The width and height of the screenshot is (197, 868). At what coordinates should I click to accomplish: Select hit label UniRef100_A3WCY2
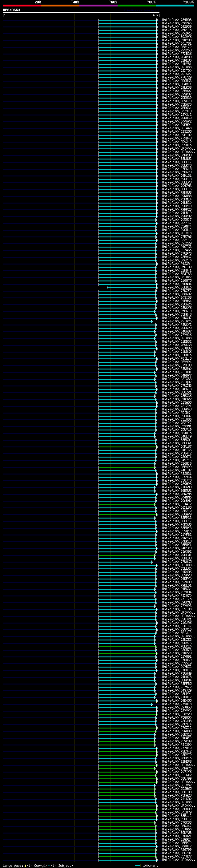click(x=177, y=325)
